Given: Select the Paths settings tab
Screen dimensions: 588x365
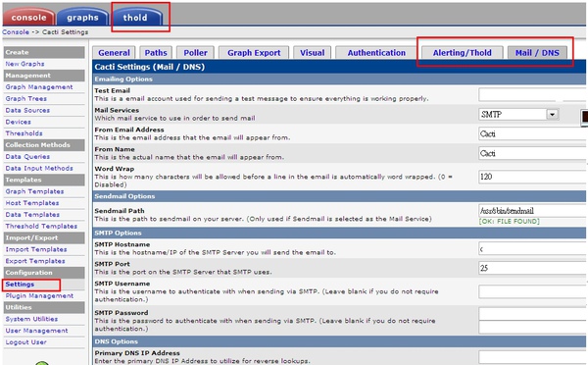Looking at the screenshot, I should pos(156,53).
